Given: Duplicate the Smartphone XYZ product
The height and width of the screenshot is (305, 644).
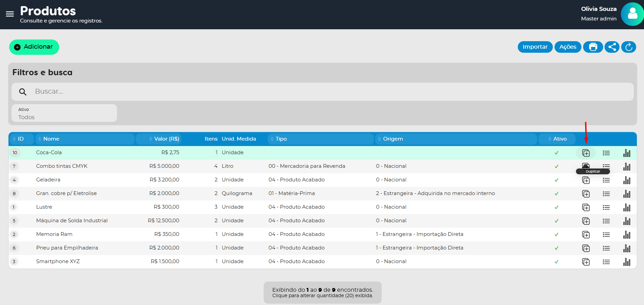Looking at the screenshot, I should (585, 262).
